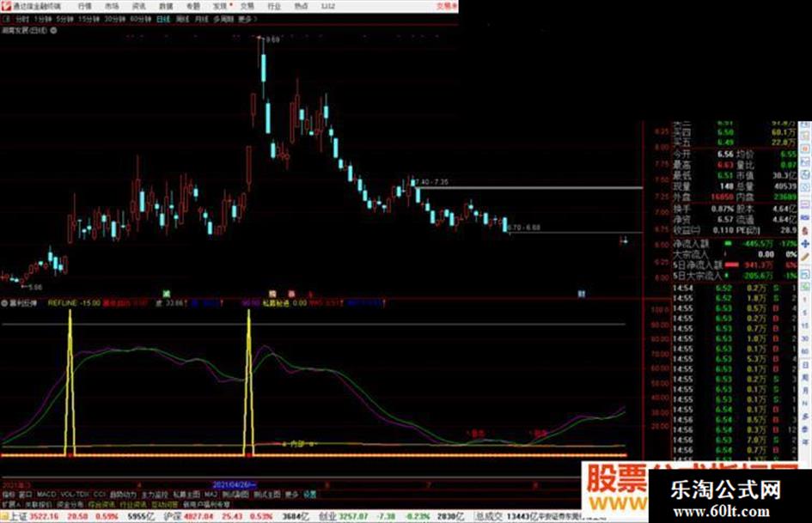
Task: Click the 周 period shortcut in right sidebar
Action: [x=805, y=378]
